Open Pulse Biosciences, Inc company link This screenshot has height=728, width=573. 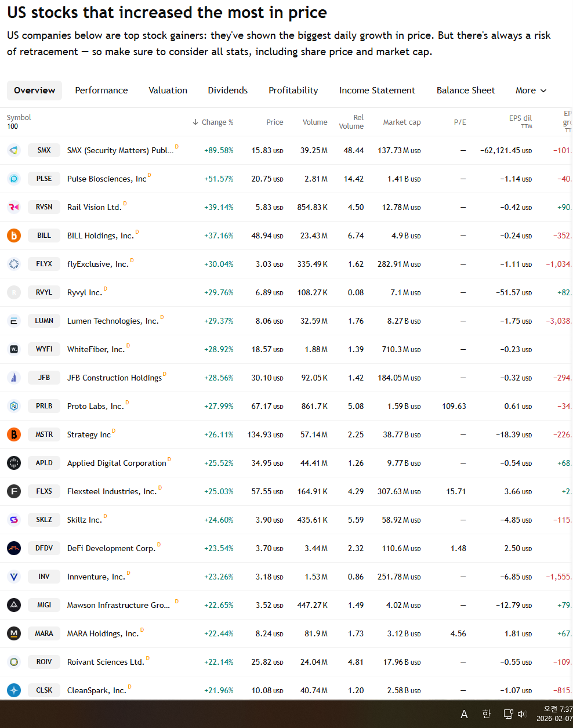[107, 179]
